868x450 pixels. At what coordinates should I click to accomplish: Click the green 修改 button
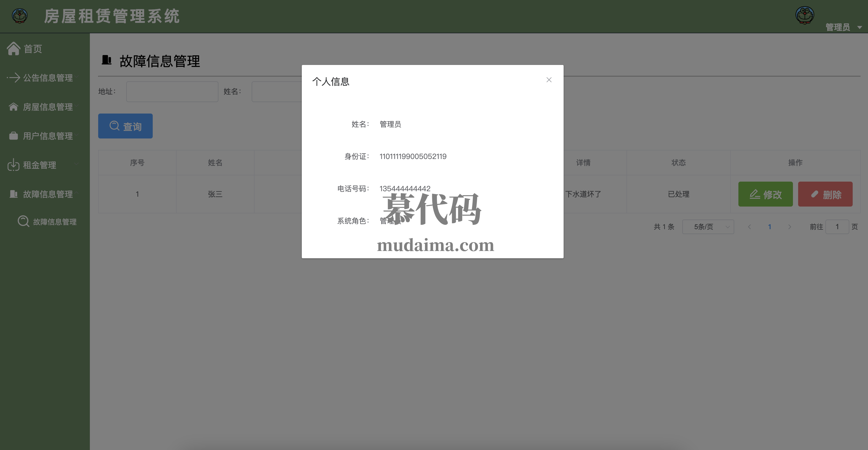pos(765,194)
